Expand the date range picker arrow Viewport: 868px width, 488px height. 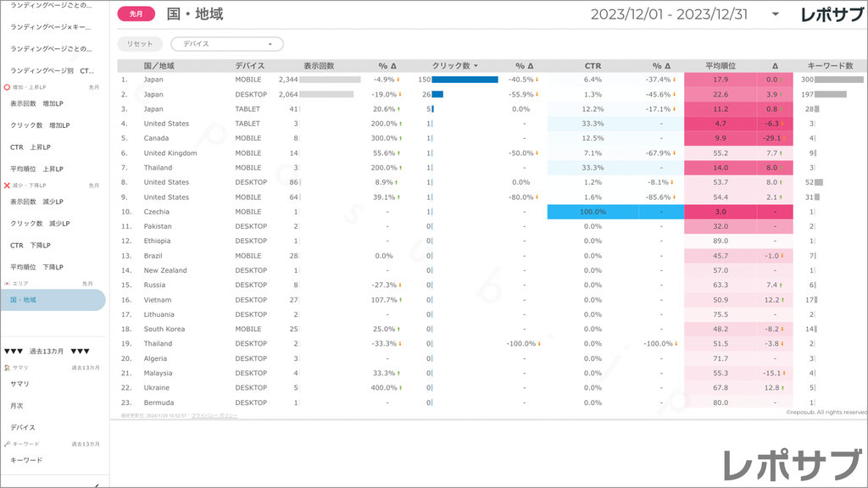pos(775,14)
